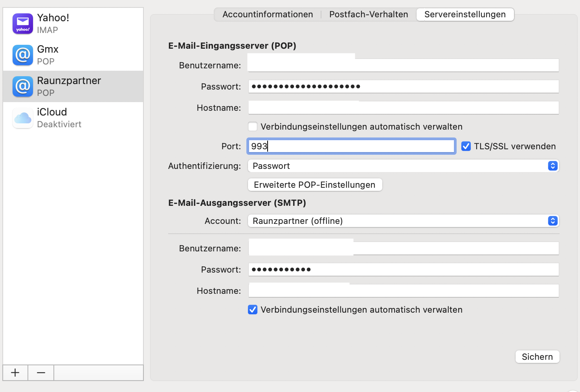Switch to Accountinformationen tab
The width and height of the screenshot is (580, 392).
(268, 15)
